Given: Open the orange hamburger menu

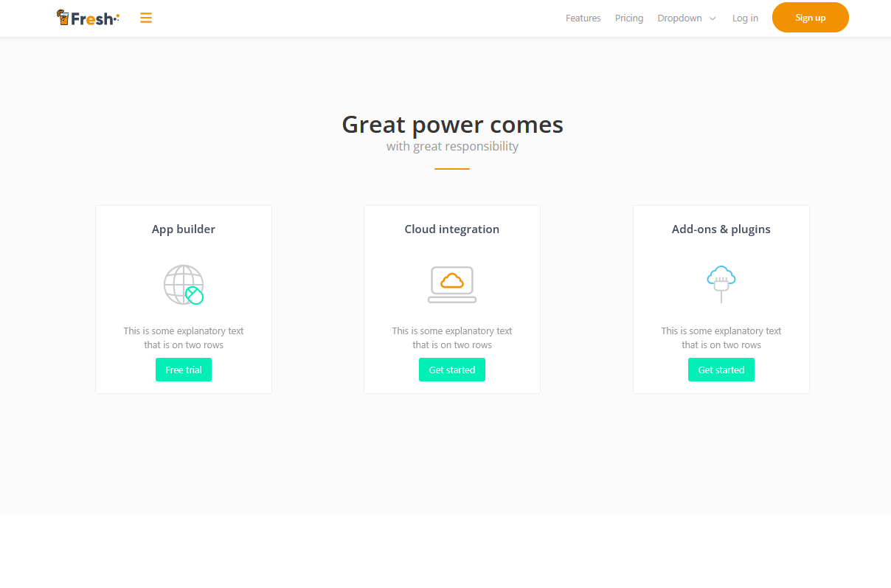Looking at the screenshot, I should [x=146, y=18].
